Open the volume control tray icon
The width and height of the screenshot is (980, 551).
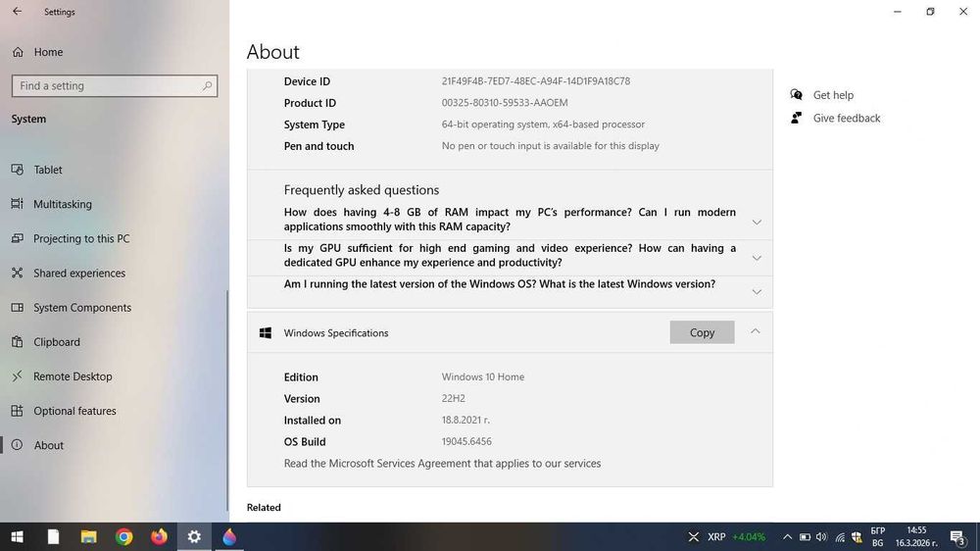(x=822, y=536)
